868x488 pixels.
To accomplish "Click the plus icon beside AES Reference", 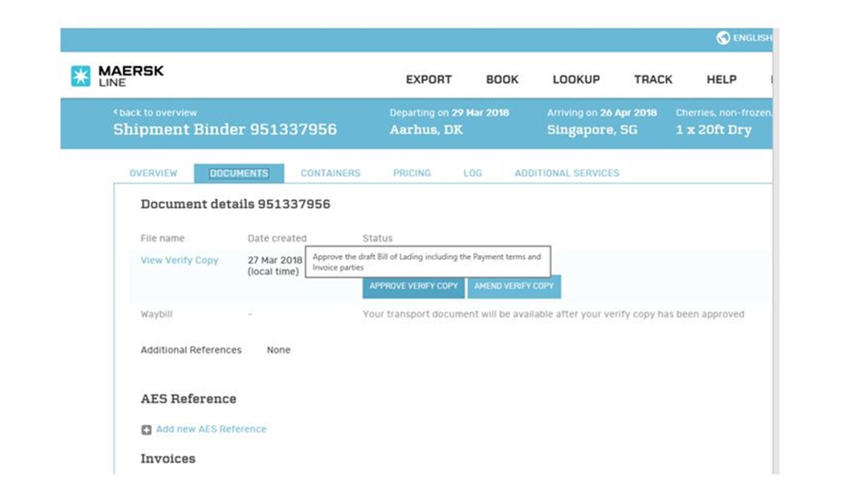I will [146, 430].
